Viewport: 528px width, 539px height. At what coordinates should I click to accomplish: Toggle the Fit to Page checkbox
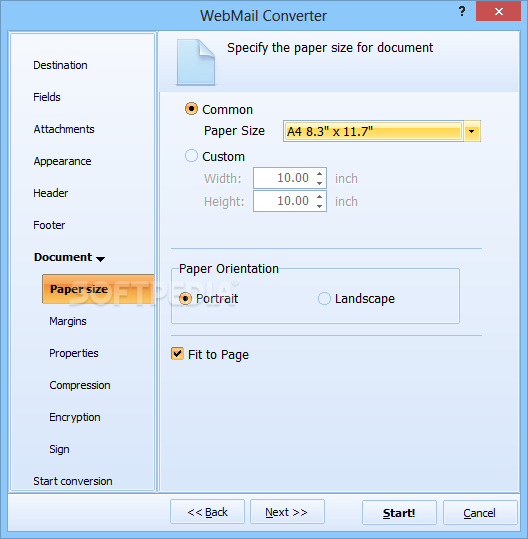177,353
